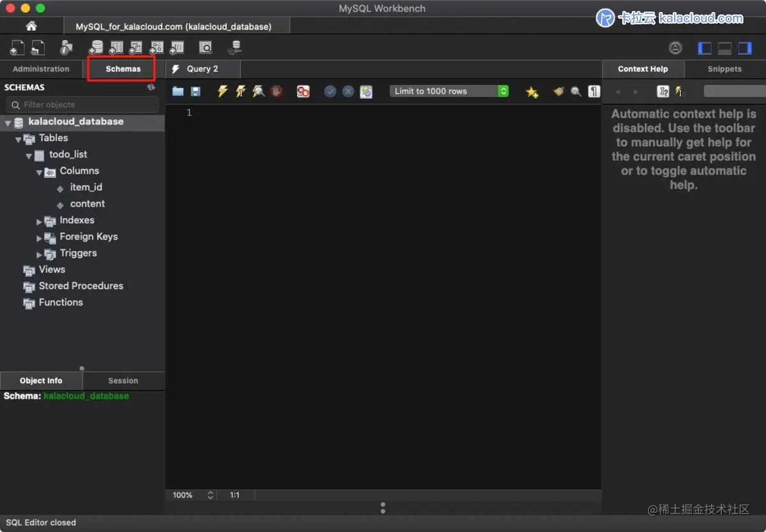766x532 pixels.
Task: Switch to the Administration tab
Action: coord(41,69)
